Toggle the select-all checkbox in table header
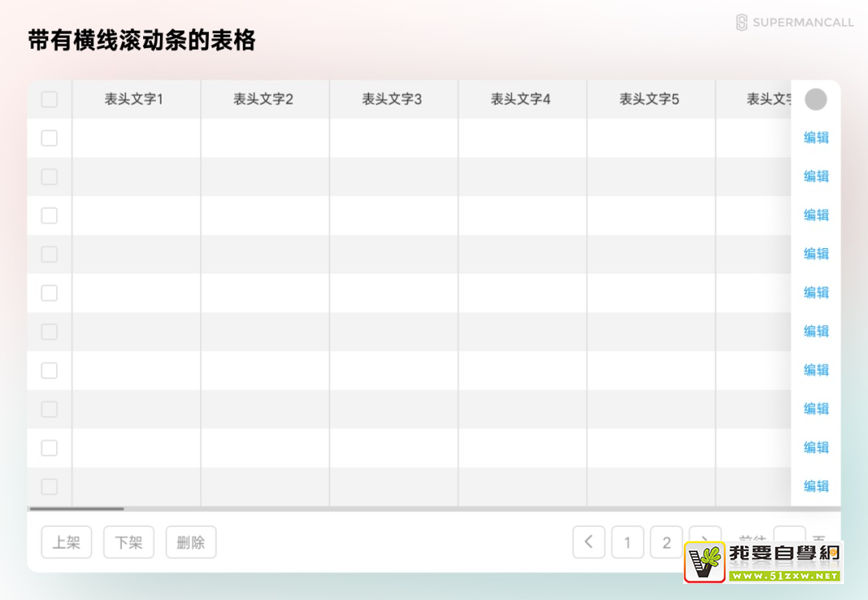 coord(49,100)
